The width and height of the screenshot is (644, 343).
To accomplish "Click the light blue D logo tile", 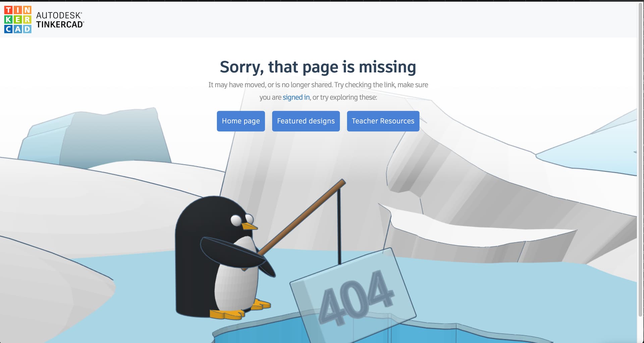I will click(27, 29).
